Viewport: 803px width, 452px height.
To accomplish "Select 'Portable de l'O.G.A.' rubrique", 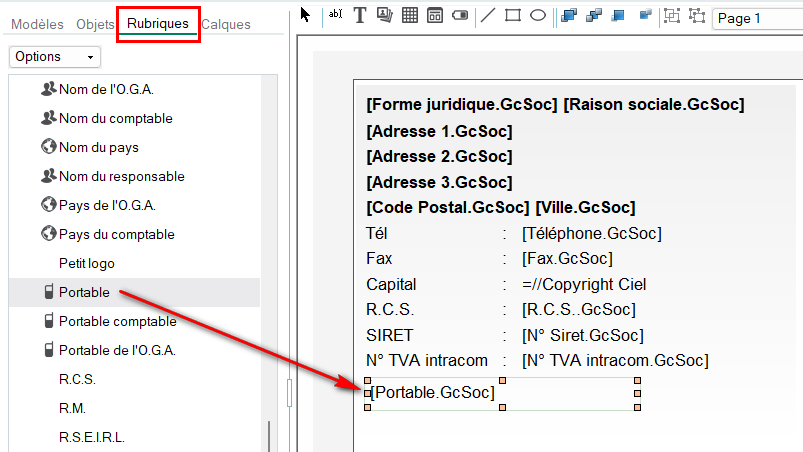I will [x=117, y=351].
